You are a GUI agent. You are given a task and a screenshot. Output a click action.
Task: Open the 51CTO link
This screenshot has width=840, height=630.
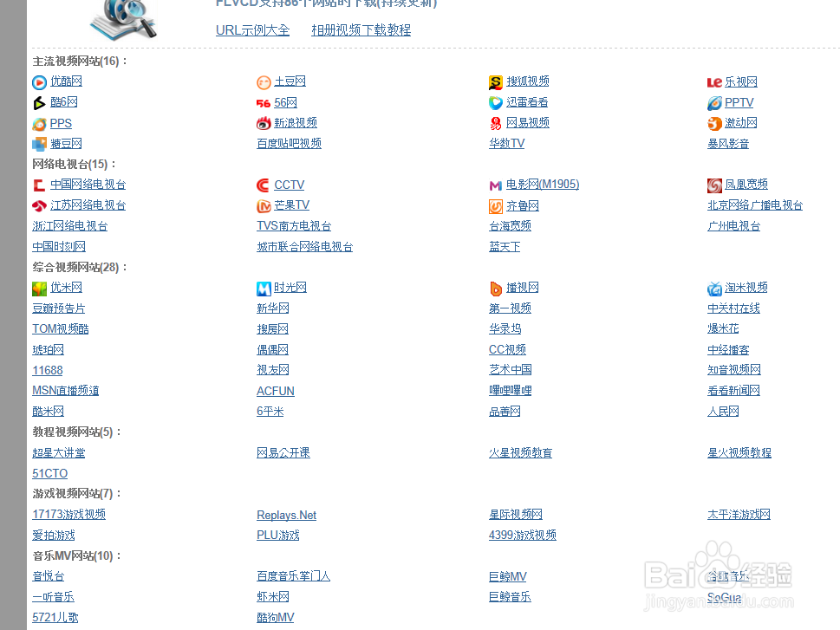coord(49,473)
